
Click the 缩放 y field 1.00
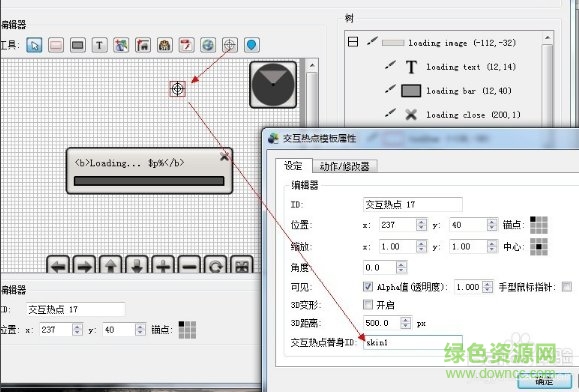click(468, 247)
